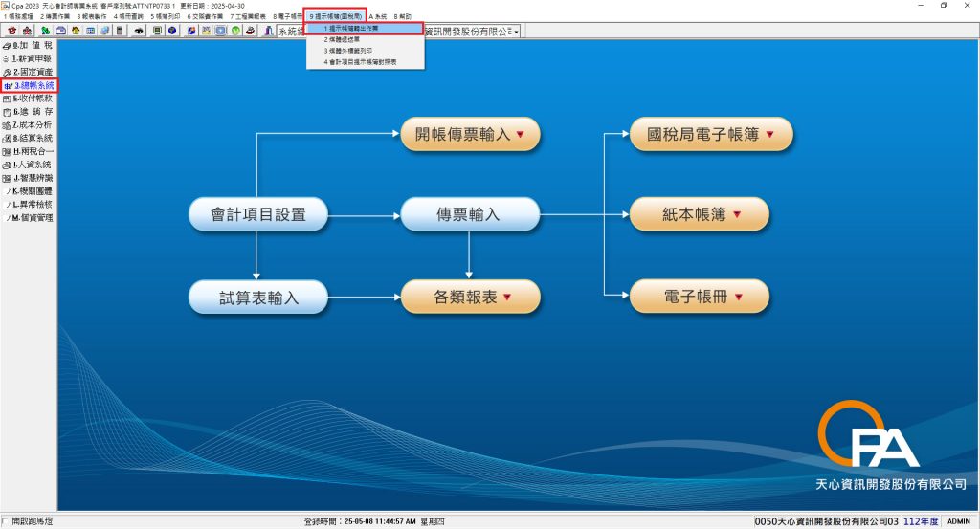Open the 4 帳冊查詢 menu
This screenshot has height=529, width=980.
(x=128, y=16)
